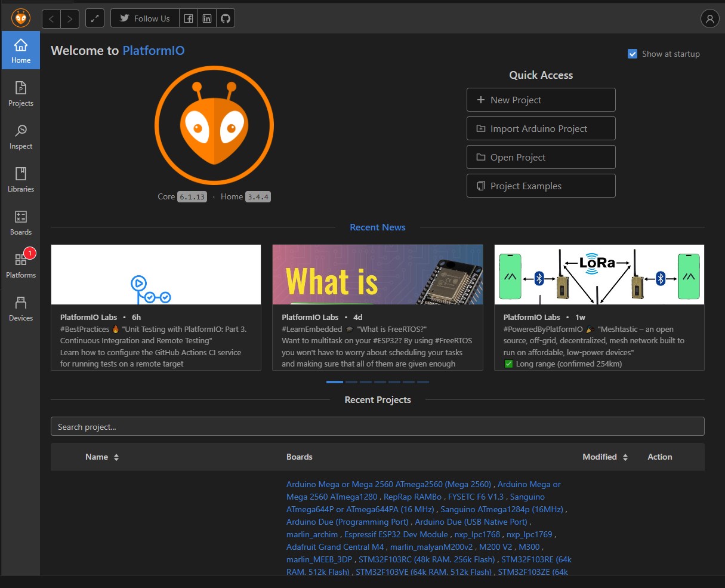This screenshot has height=588, width=725.
Task: Open Inspect in the sidebar
Action: coord(21,137)
